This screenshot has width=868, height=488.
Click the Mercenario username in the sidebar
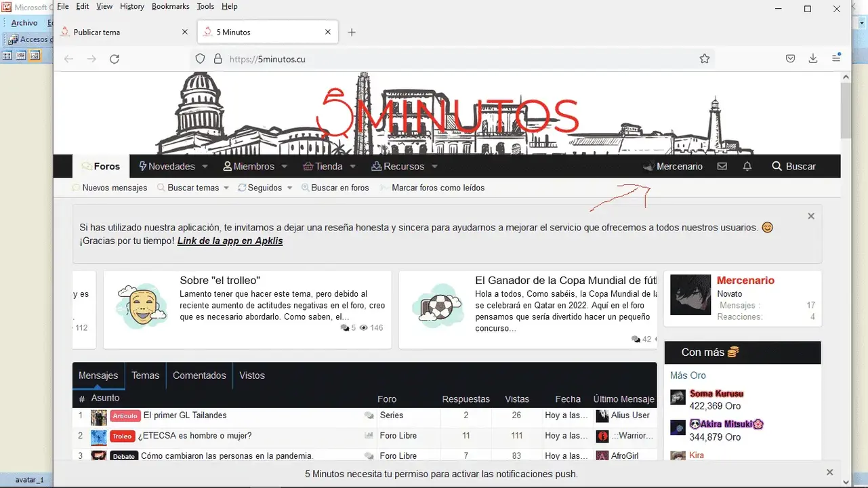745,281
